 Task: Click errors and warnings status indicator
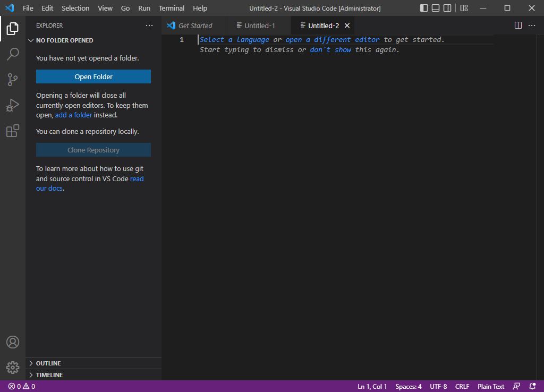pyautogui.click(x=21, y=386)
